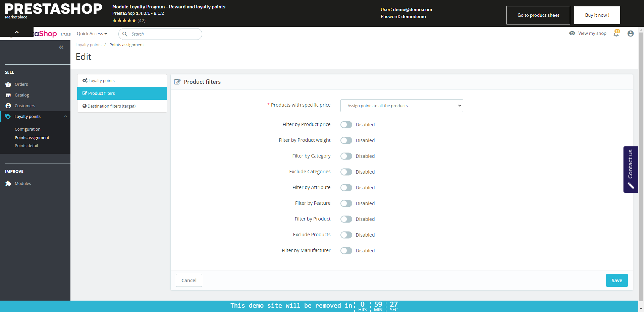Turn on Filter by Category
This screenshot has height=312, width=644.
[346, 156]
